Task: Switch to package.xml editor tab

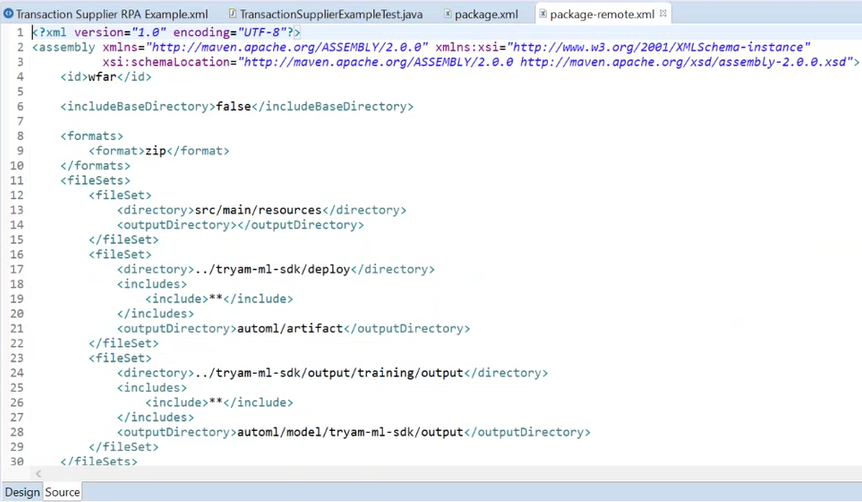Action: tap(486, 14)
